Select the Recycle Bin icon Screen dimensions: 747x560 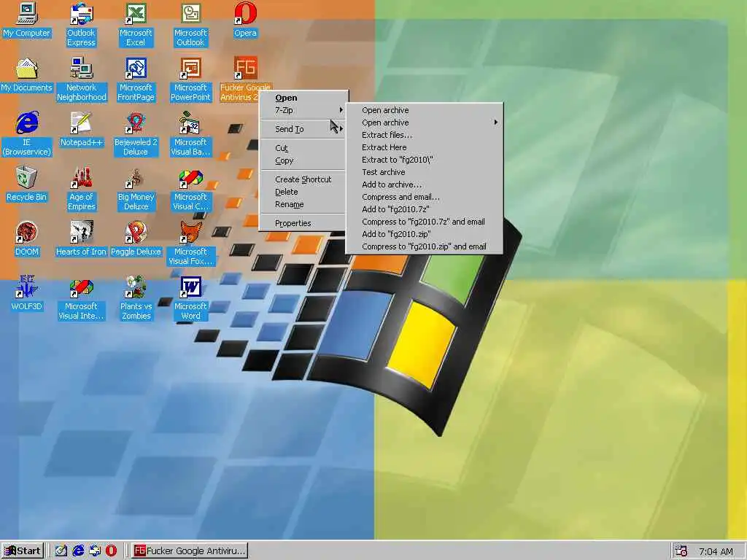point(27,184)
